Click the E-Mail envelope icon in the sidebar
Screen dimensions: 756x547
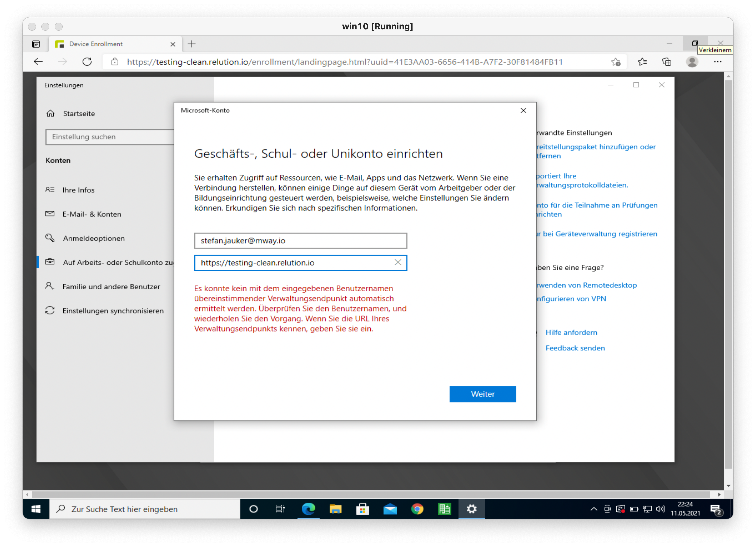50,214
